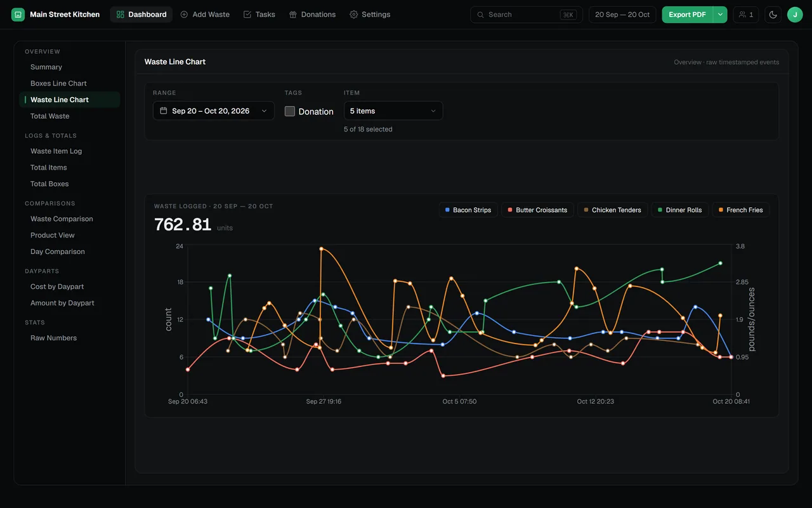Open the Export PDF dropdown arrow
The height and width of the screenshot is (508, 812).
coord(720,15)
